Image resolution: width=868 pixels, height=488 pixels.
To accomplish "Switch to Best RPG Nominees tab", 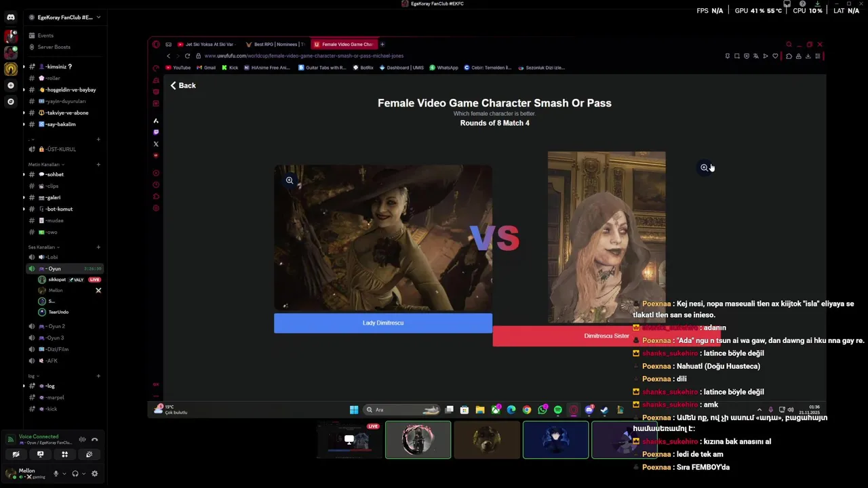I will pos(275,44).
